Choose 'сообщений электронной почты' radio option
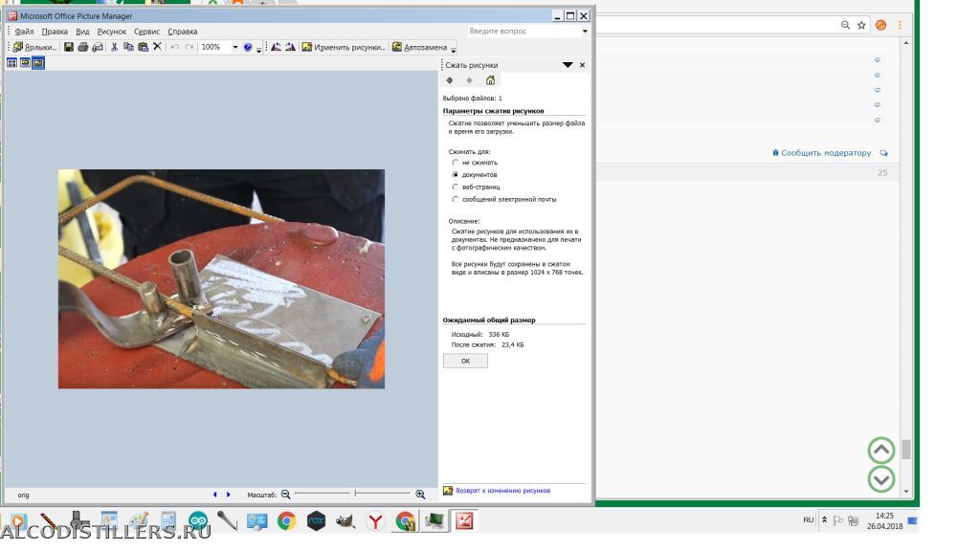 coord(456,200)
